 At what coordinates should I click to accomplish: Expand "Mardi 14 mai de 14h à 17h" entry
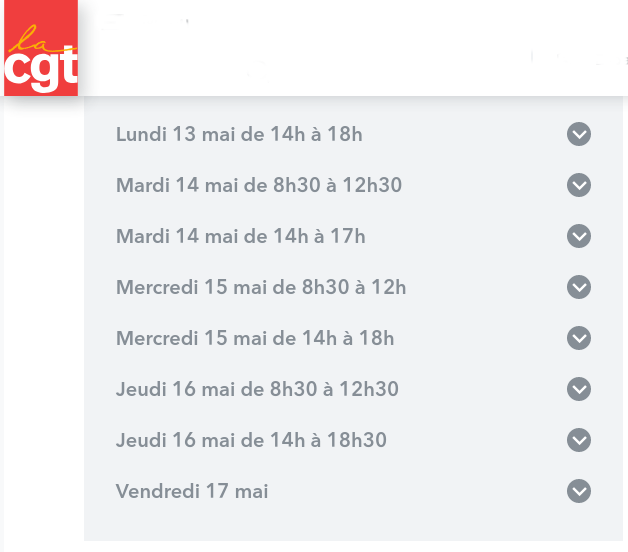pyautogui.click(x=240, y=236)
